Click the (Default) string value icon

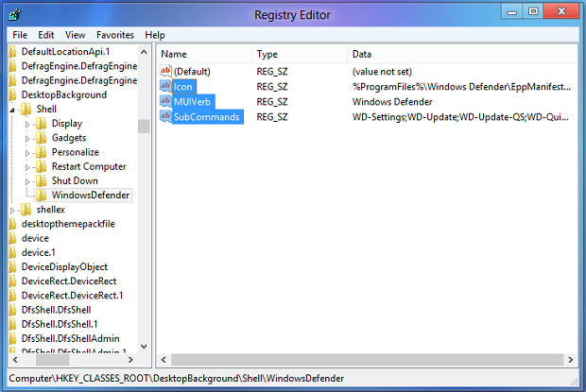165,71
